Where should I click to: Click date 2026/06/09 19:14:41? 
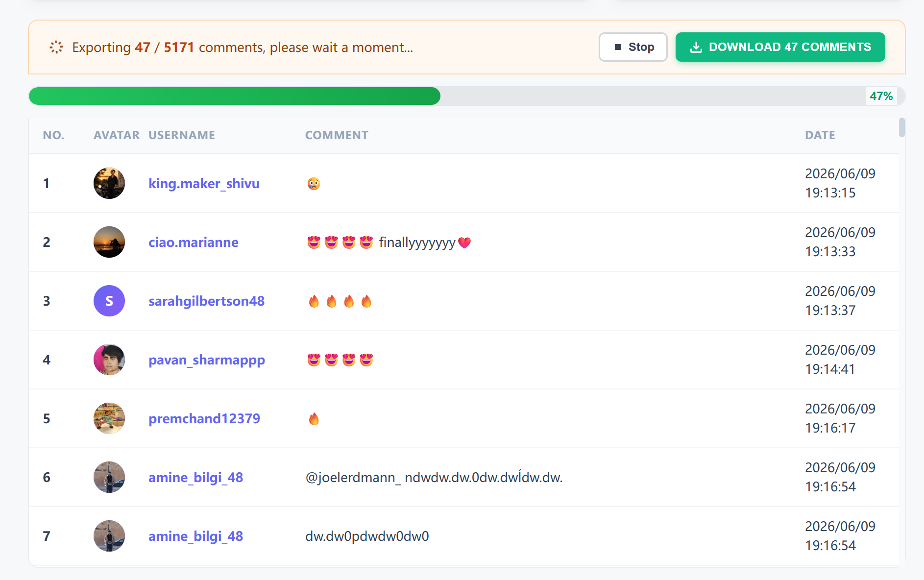click(x=840, y=360)
